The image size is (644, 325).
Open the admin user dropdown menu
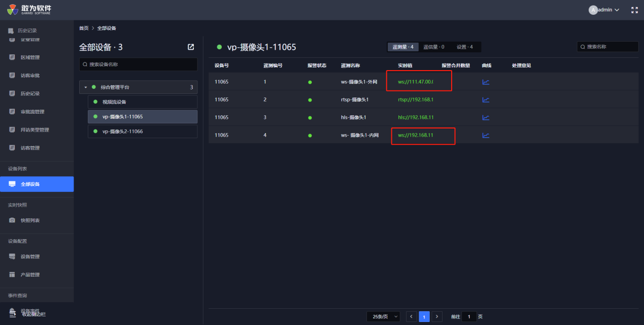tap(604, 10)
